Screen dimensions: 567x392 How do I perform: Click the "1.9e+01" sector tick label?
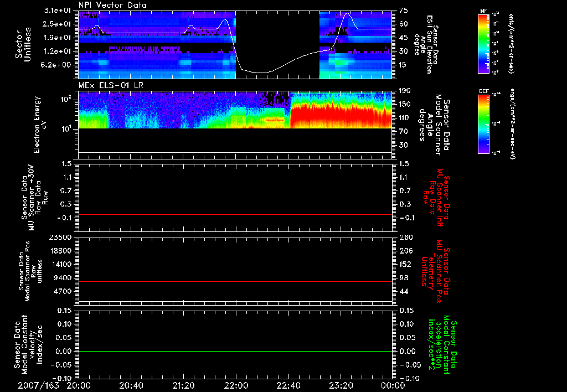58,38
